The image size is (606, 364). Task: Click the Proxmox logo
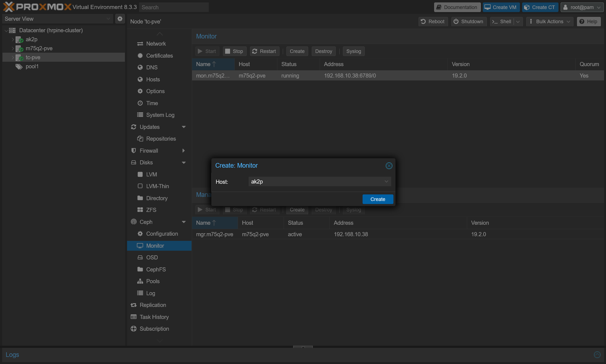pos(37,7)
